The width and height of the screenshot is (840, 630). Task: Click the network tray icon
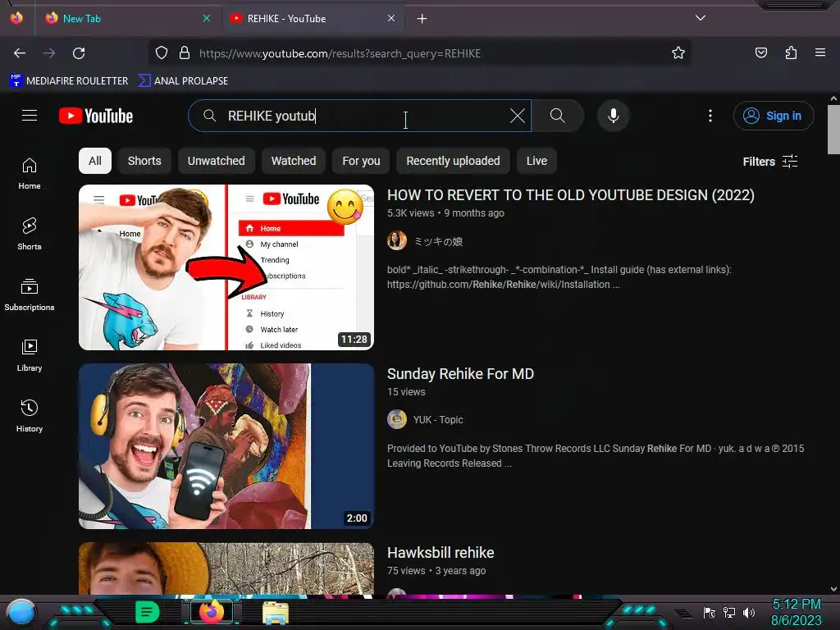tap(729, 612)
